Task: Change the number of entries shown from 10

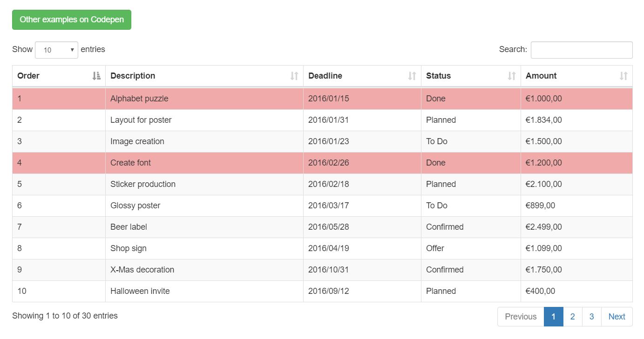Action: point(56,50)
